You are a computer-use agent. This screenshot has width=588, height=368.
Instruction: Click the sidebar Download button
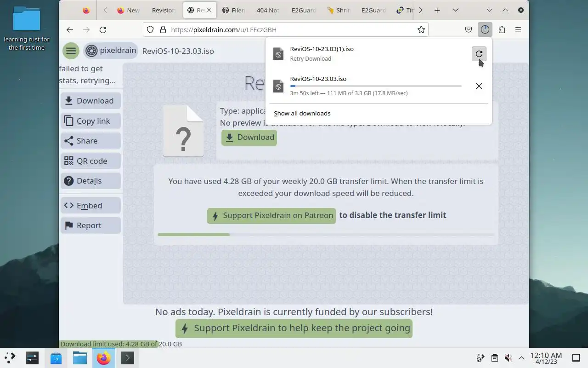pyautogui.click(x=90, y=101)
